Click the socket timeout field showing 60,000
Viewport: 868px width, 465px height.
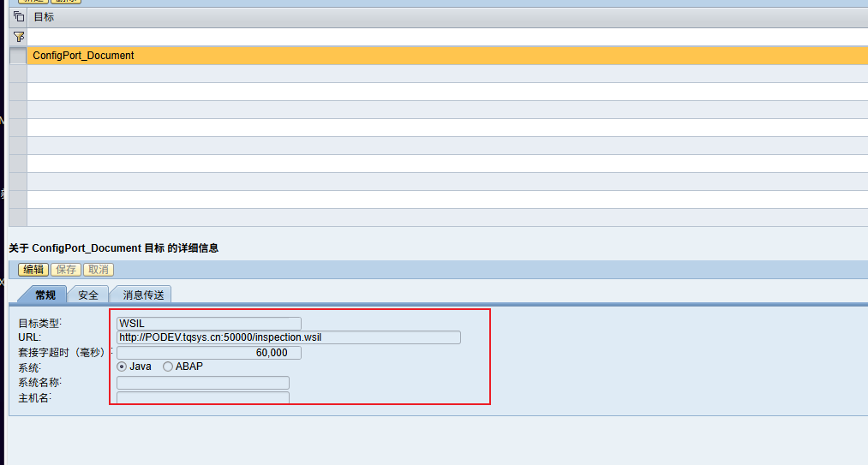pos(209,353)
